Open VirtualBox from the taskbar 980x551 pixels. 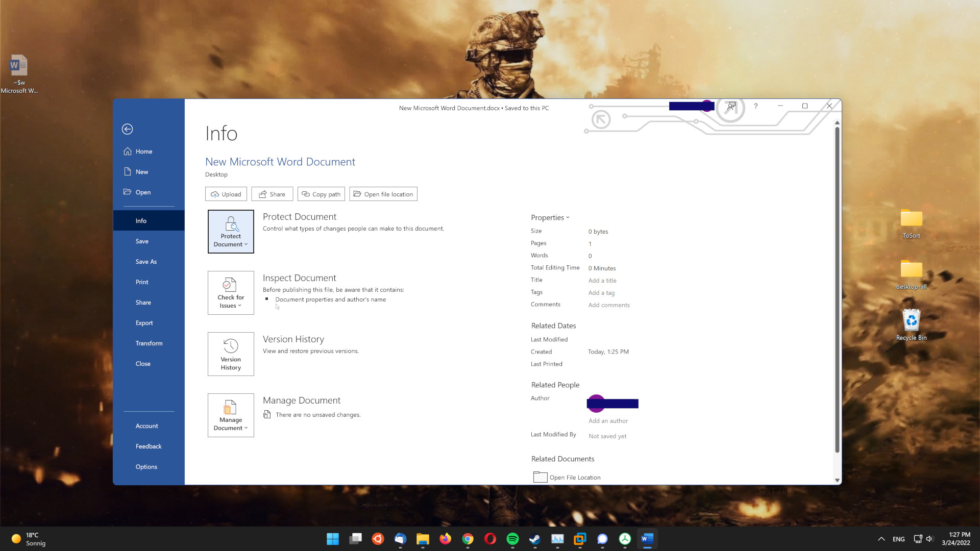point(580,539)
